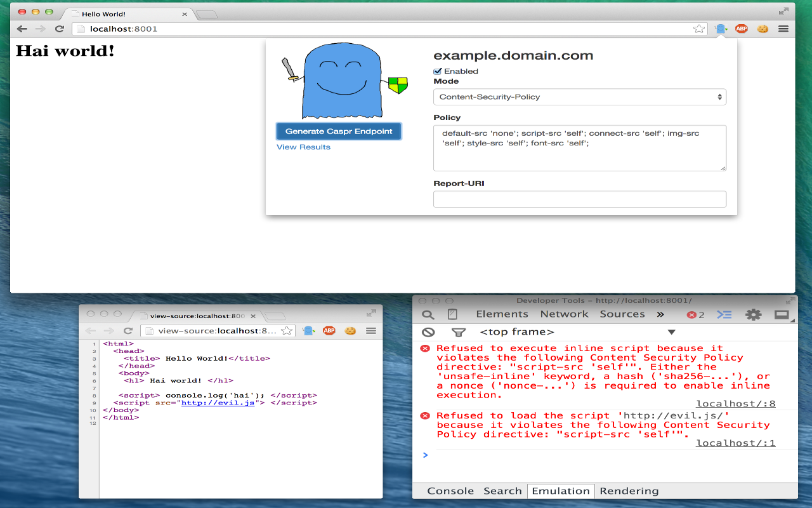This screenshot has height=508, width=812.
Task: Close the Hello World! tab
Action: click(x=185, y=14)
